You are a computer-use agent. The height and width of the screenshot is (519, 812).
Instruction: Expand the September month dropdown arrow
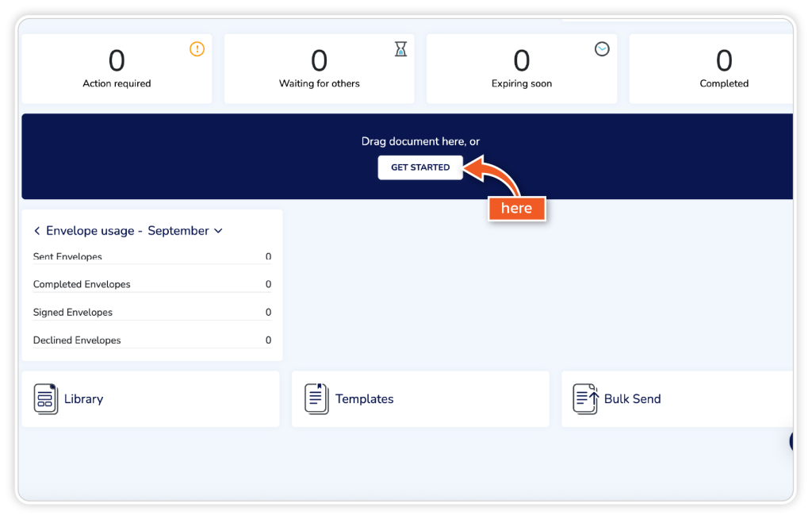(x=218, y=231)
